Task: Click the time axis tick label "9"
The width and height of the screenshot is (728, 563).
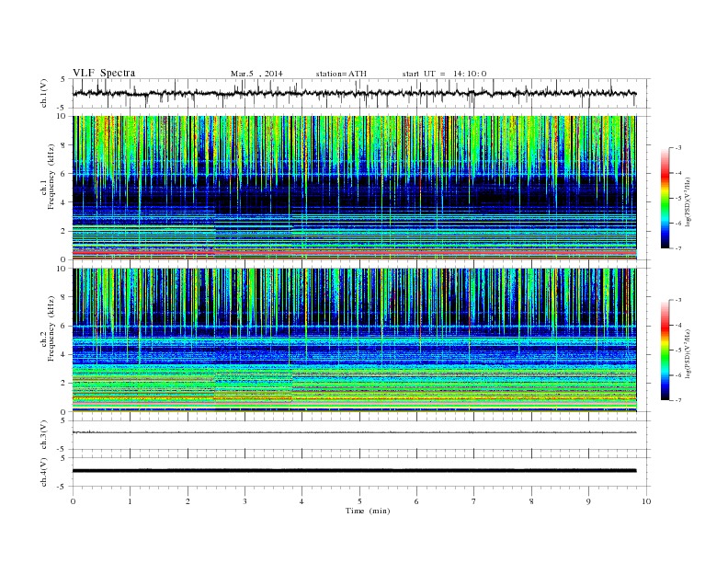Action: (x=588, y=501)
